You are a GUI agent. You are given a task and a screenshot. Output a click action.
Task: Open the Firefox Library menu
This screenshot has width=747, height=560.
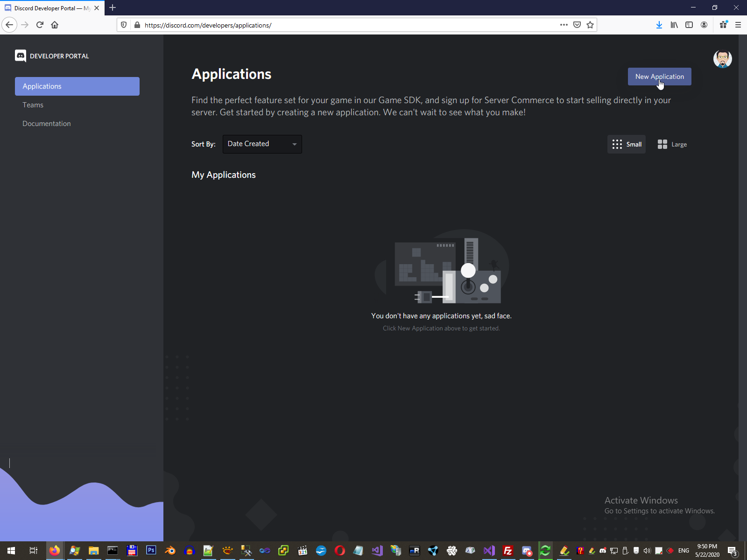pyautogui.click(x=674, y=25)
